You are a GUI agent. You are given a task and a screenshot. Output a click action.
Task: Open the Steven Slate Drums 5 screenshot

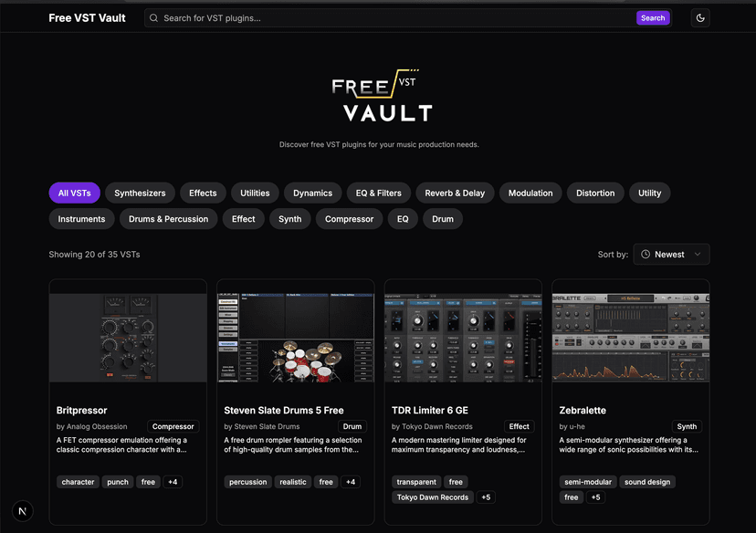296,338
